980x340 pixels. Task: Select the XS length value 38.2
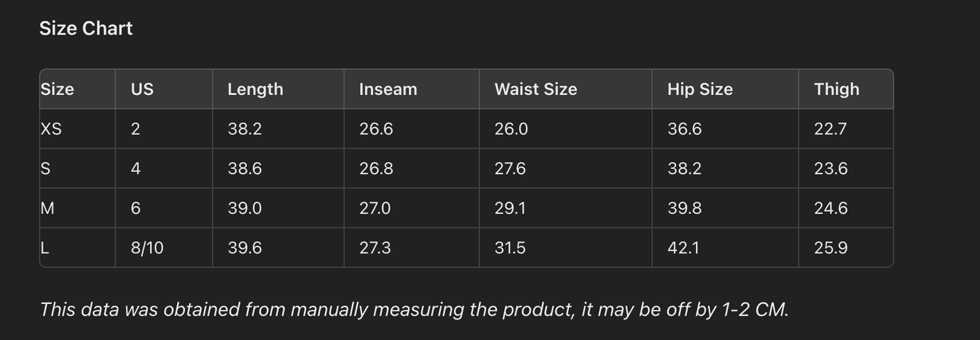coord(245,129)
